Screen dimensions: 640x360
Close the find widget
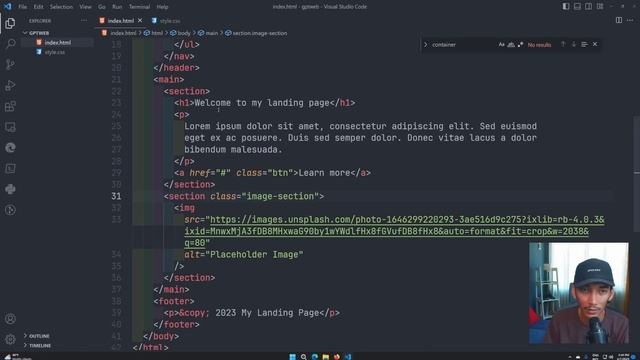(595, 44)
